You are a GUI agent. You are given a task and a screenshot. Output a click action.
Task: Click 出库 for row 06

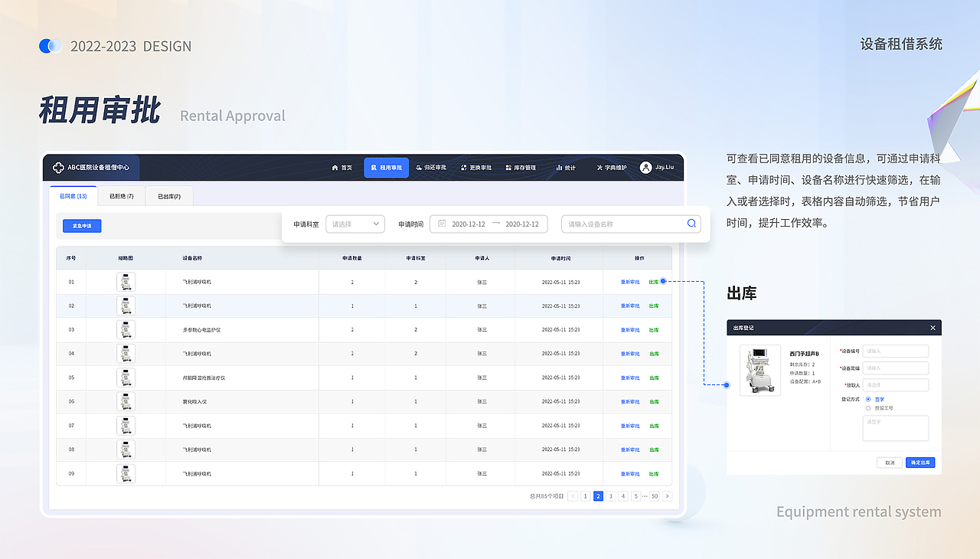pos(654,402)
